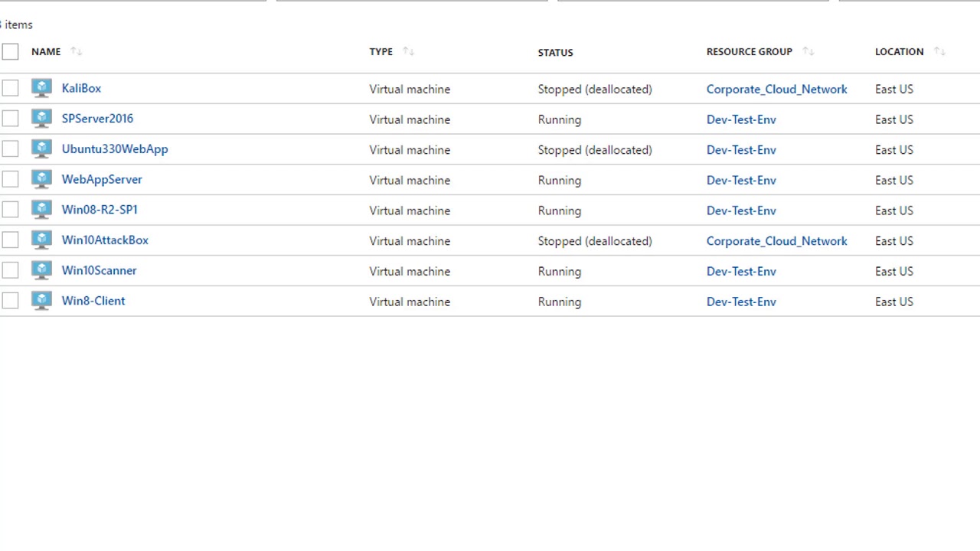This screenshot has height=551, width=980.
Task: Sort by Resource Group column arrows
Action: click(x=808, y=51)
